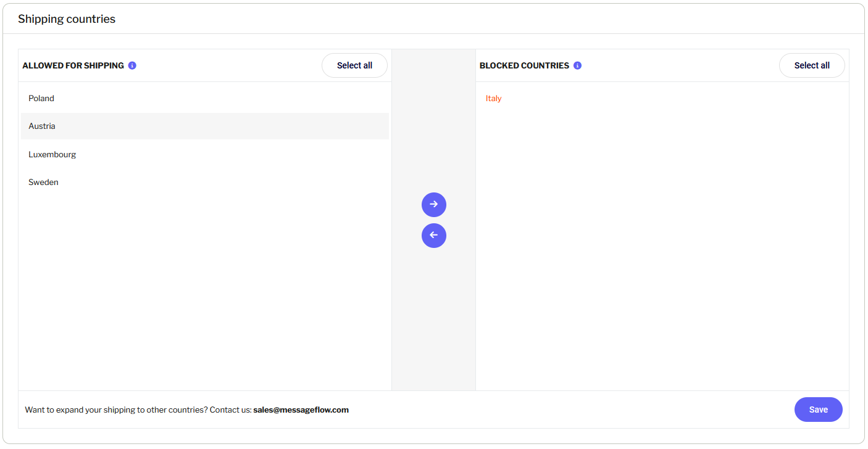The height and width of the screenshot is (449, 868).
Task: Choose Luxembourg from allowed countries
Action: pyautogui.click(x=52, y=154)
